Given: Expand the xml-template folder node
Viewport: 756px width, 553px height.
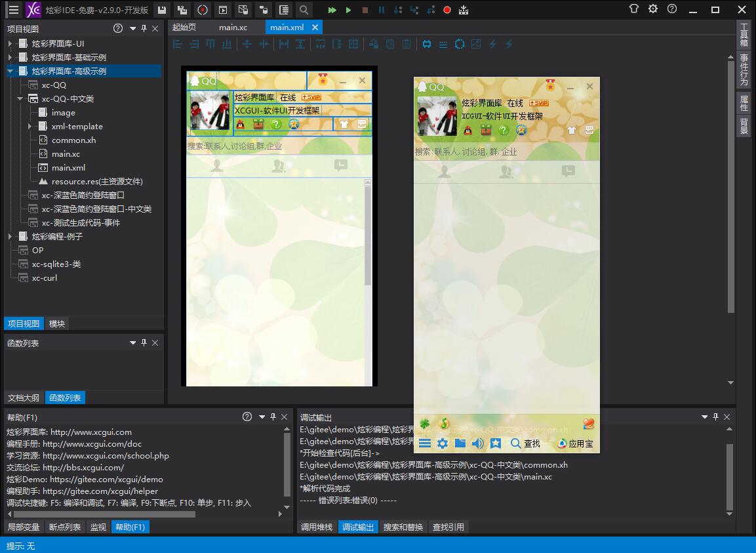Looking at the screenshot, I should pos(30,127).
